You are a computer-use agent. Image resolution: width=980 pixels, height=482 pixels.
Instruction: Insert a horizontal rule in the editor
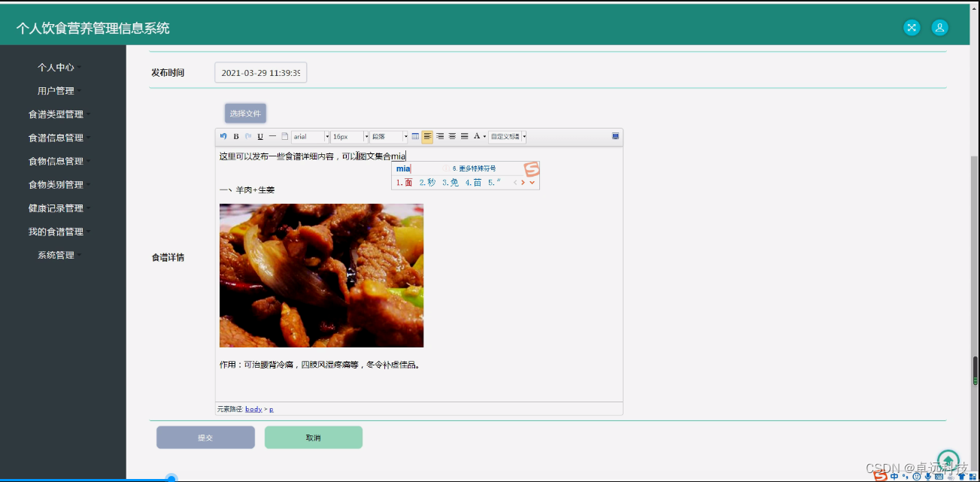272,136
